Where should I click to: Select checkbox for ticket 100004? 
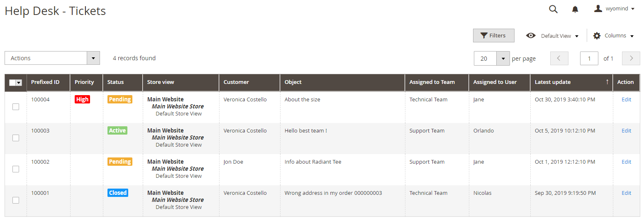pyautogui.click(x=16, y=107)
